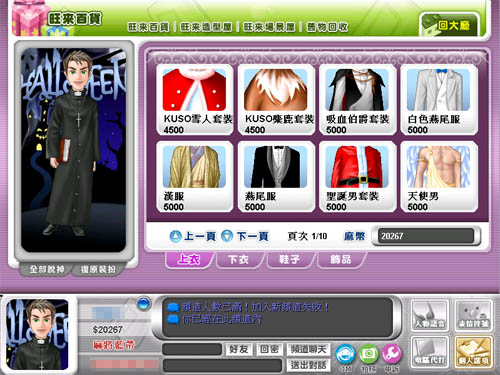
Task: Open the 人物臨音 panel icon
Action: click(x=430, y=315)
